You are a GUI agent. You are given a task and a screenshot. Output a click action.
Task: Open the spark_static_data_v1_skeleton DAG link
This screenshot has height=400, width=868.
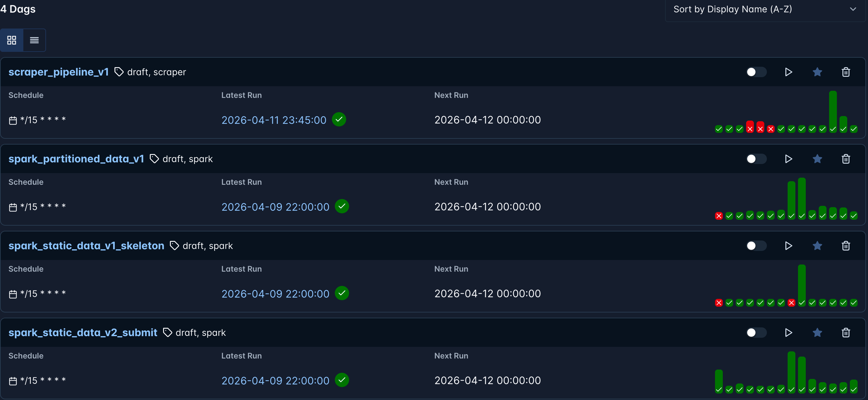tap(86, 246)
